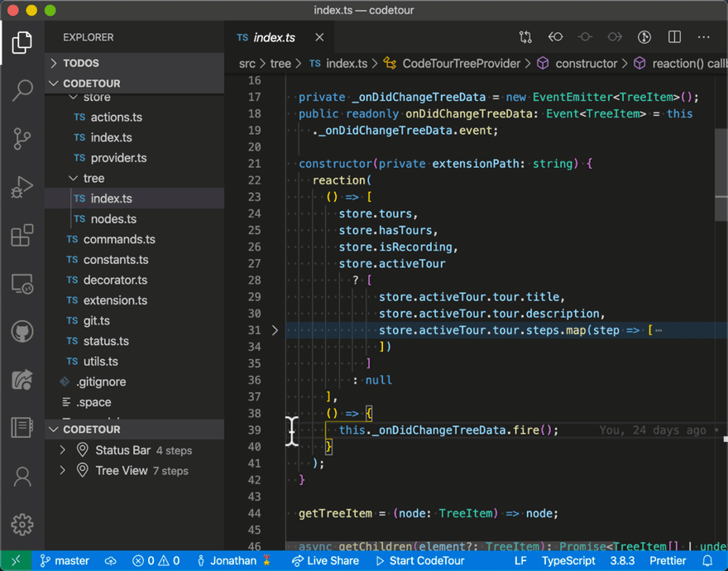Open the notifications bell

click(707, 561)
